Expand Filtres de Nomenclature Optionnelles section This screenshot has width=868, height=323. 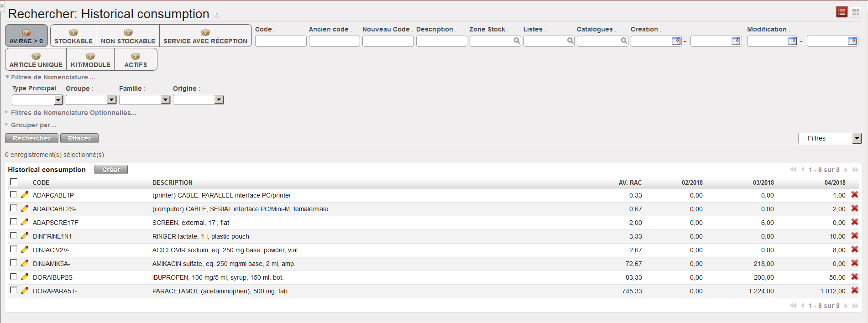(73, 113)
